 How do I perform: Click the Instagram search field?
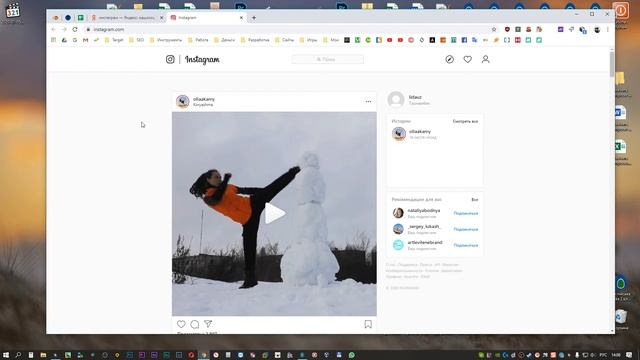pyautogui.click(x=327, y=60)
